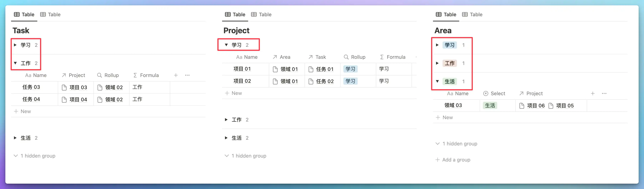Click the plus icon to add Task property
Image resolution: width=644 pixels, height=189 pixels.
[176, 75]
